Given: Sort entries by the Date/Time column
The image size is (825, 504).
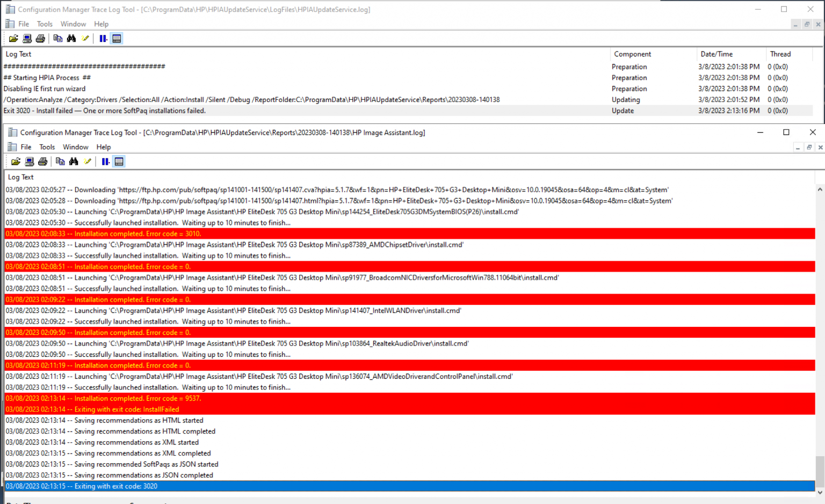Looking at the screenshot, I should point(717,54).
